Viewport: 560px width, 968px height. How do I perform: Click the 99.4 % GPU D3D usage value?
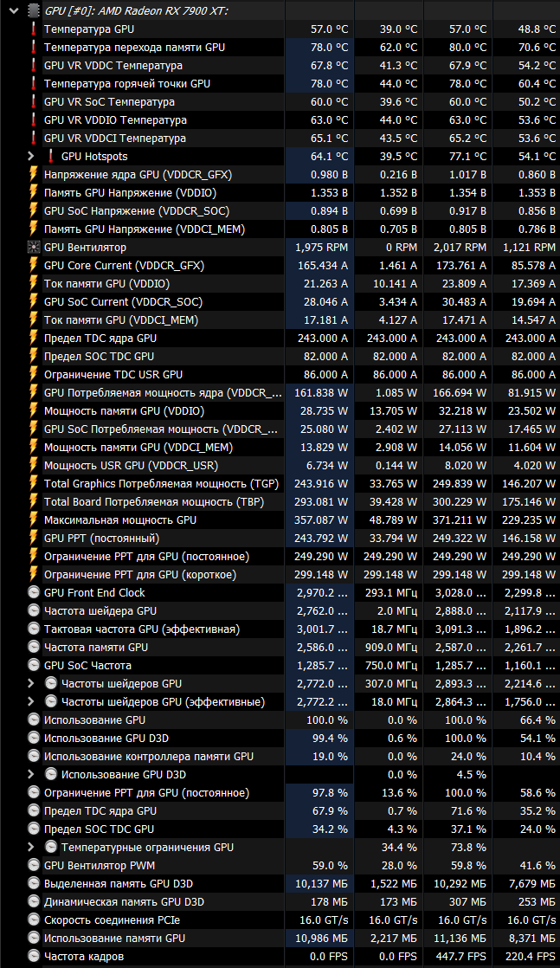click(x=331, y=738)
